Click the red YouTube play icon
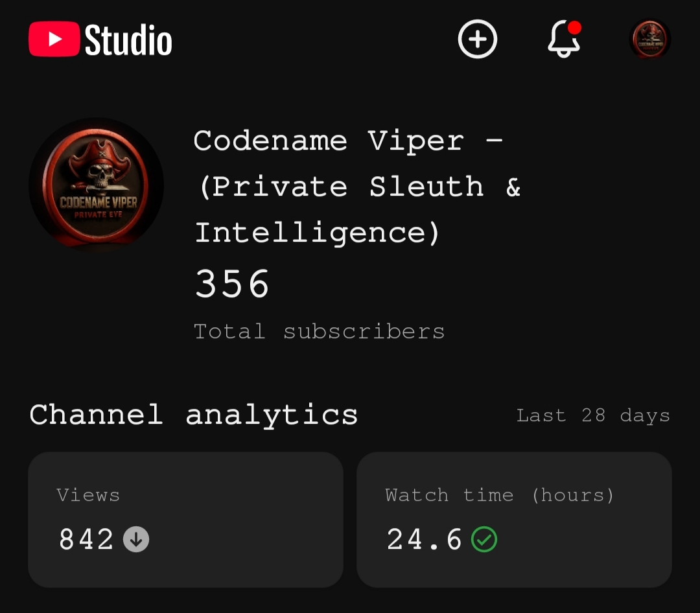Image resolution: width=700 pixels, height=613 pixels. [54, 40]
